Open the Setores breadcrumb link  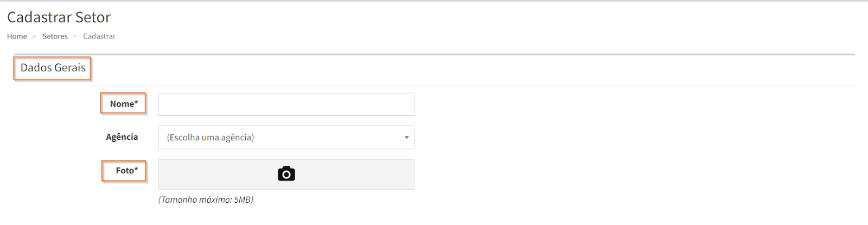pos(55,36)
